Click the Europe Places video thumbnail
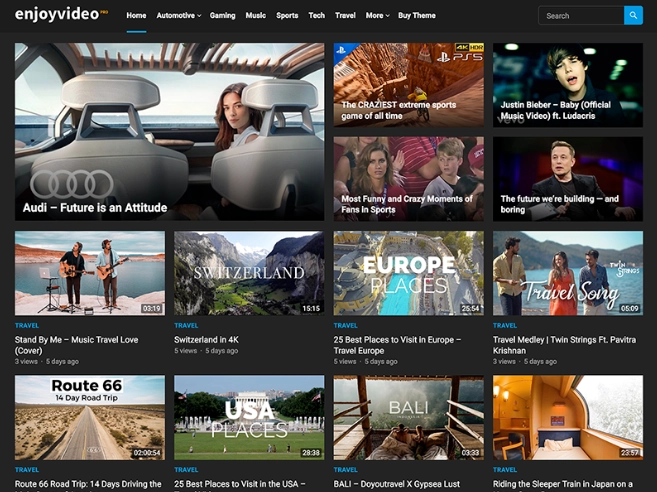The image size is (657, 492). point(408,273)
